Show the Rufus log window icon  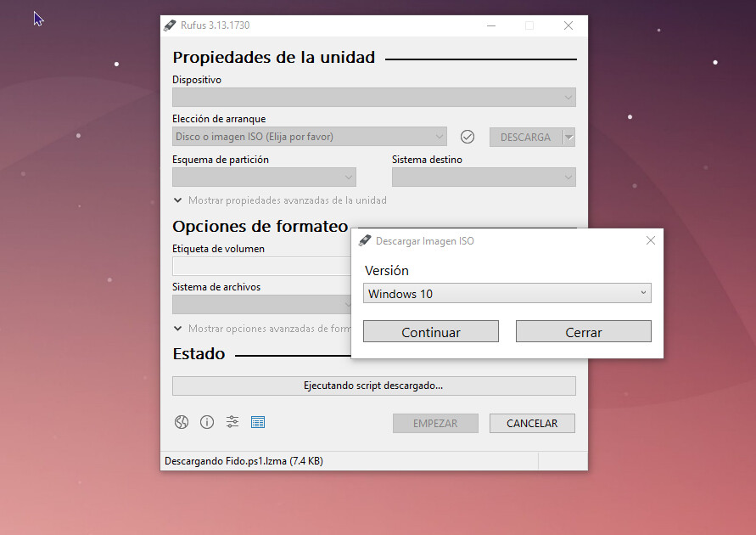pos(257,422)
